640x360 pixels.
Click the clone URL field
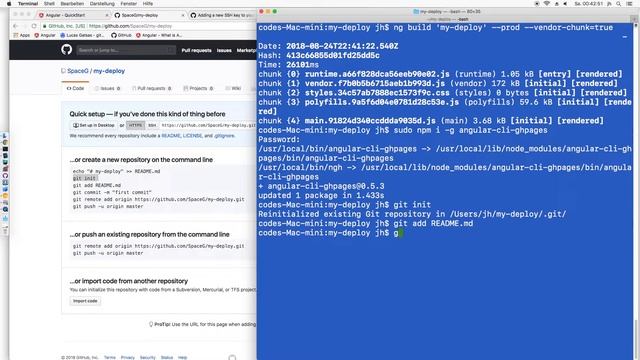(208, 125)
